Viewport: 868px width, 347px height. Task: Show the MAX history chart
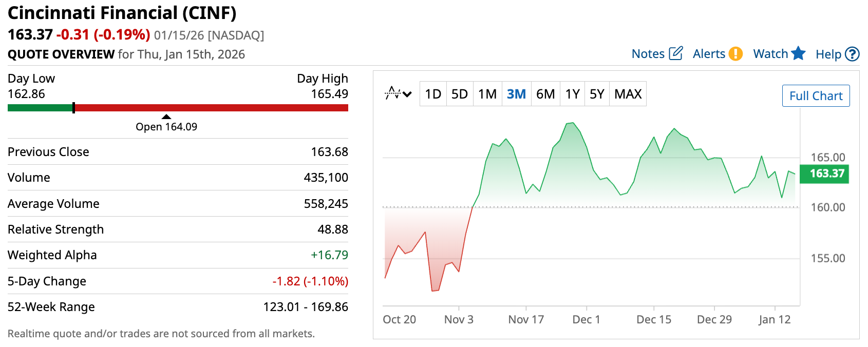[x=628, y=94]
